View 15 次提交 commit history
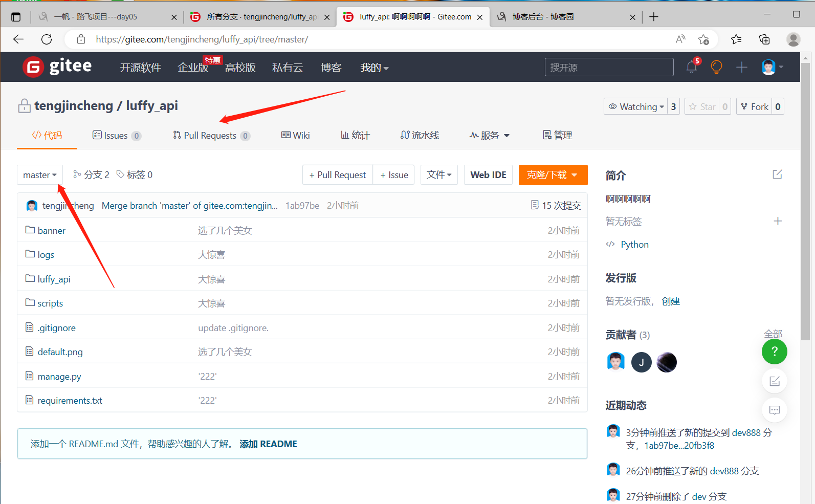The height and width of the screenshot is (504, 815). [556, 205]
